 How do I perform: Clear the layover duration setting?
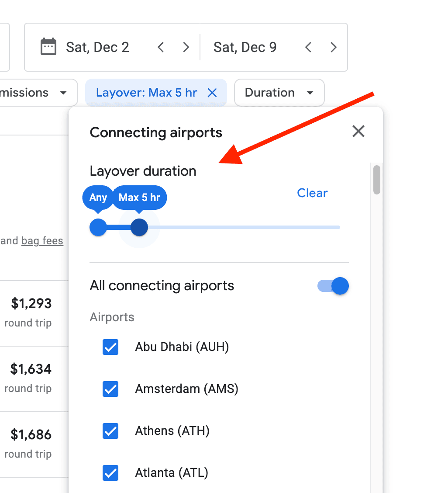(312, 193)
